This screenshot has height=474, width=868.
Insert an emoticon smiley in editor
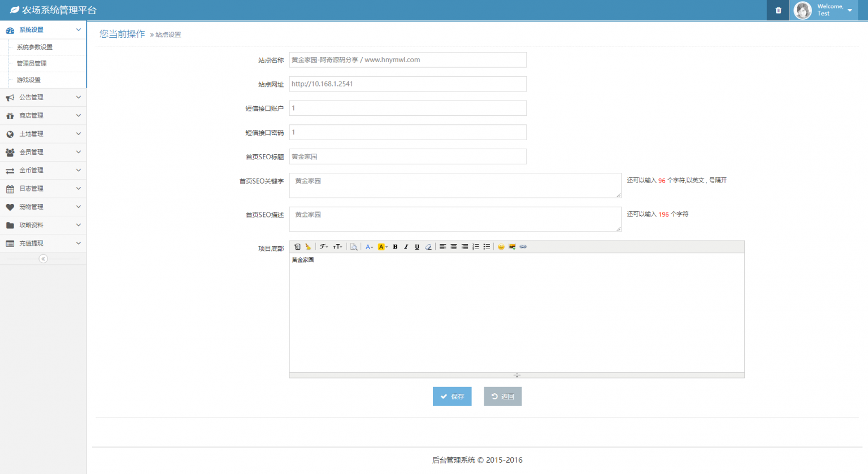(x=501, y=247)
